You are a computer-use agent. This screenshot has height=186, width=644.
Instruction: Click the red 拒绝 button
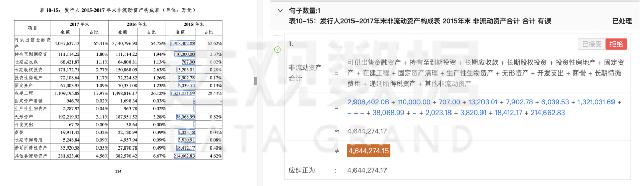coord(616,44)
